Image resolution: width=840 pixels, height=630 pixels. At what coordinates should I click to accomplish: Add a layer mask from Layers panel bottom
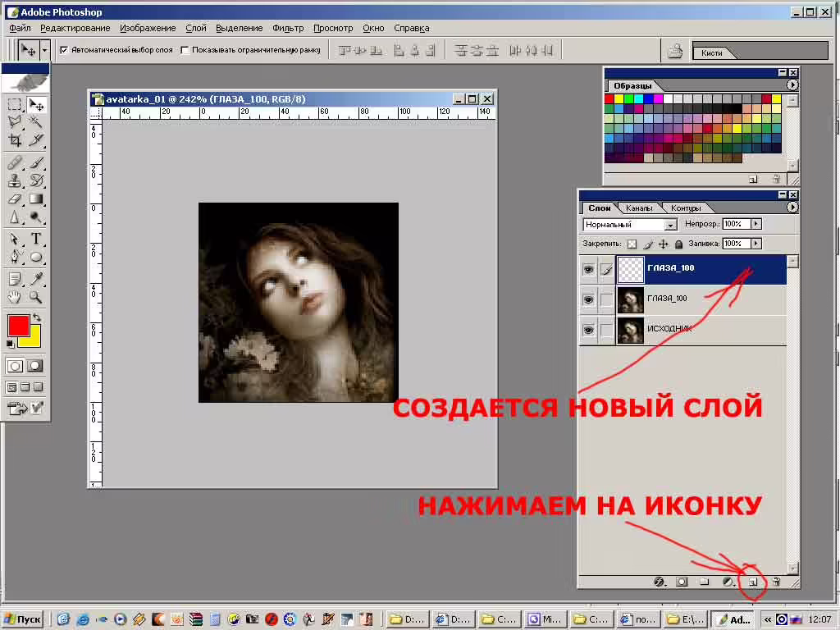point(682,582)
